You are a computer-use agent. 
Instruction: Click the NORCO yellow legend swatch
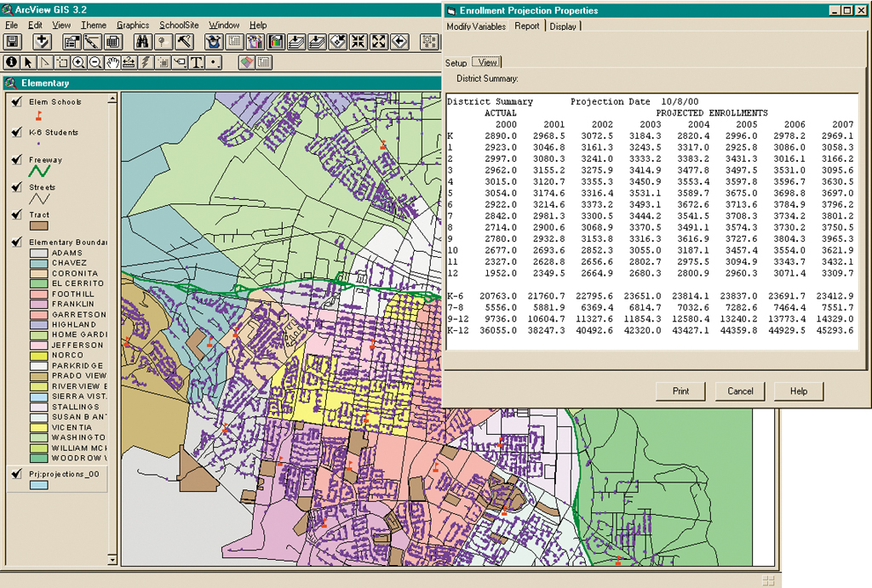pos(39,356)
